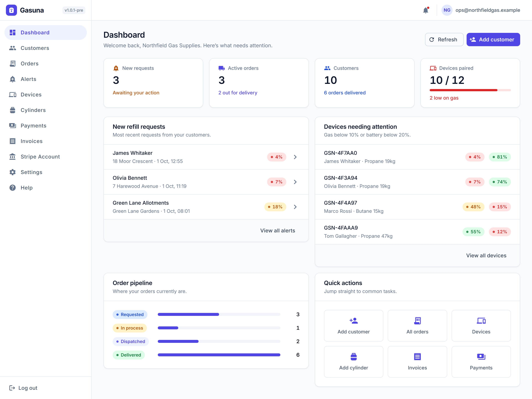
Task: Expand James Whitaker request chevron
Action: click(295, 157)
